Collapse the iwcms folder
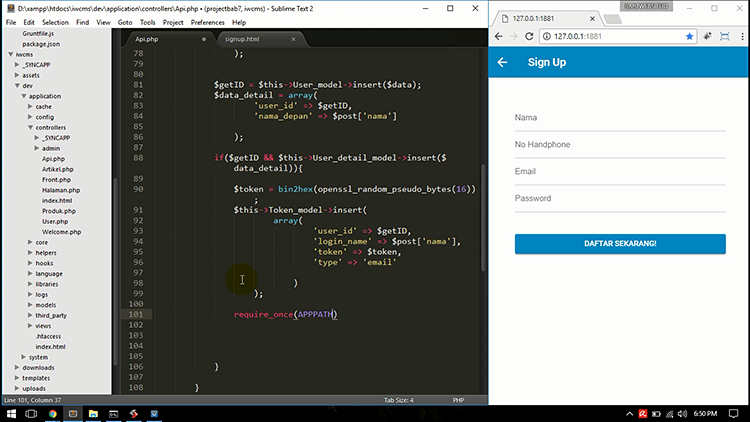Viewport: 750px width, 422px height. pos(11,55)
